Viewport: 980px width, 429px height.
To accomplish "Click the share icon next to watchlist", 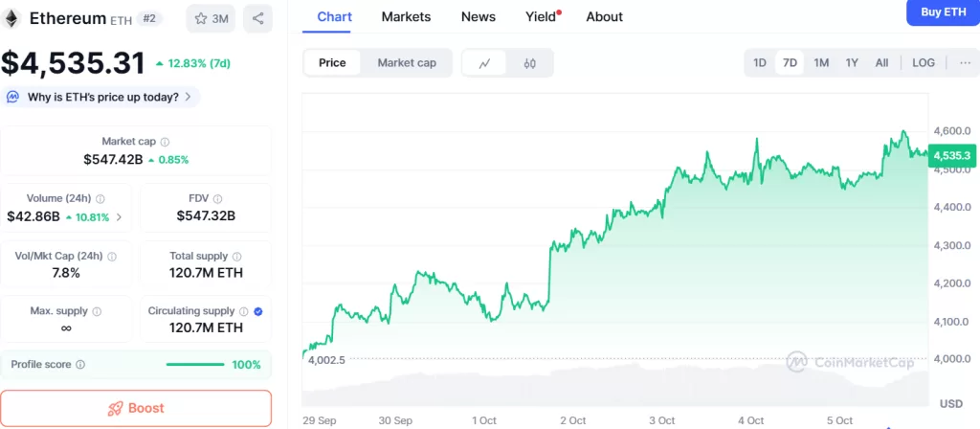I will 257,18.
